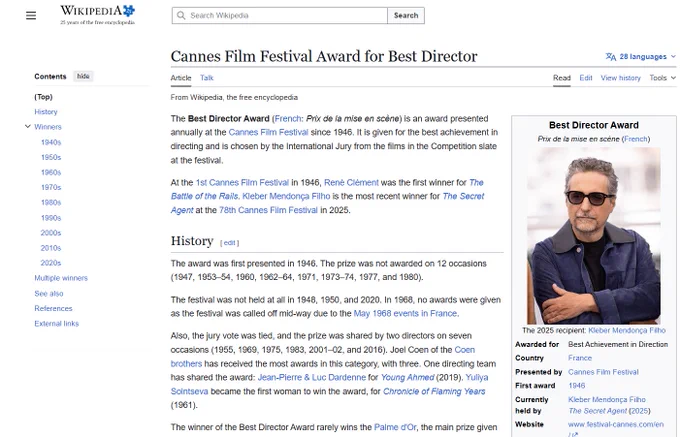Edit the History section

click(x=229, y=243)
